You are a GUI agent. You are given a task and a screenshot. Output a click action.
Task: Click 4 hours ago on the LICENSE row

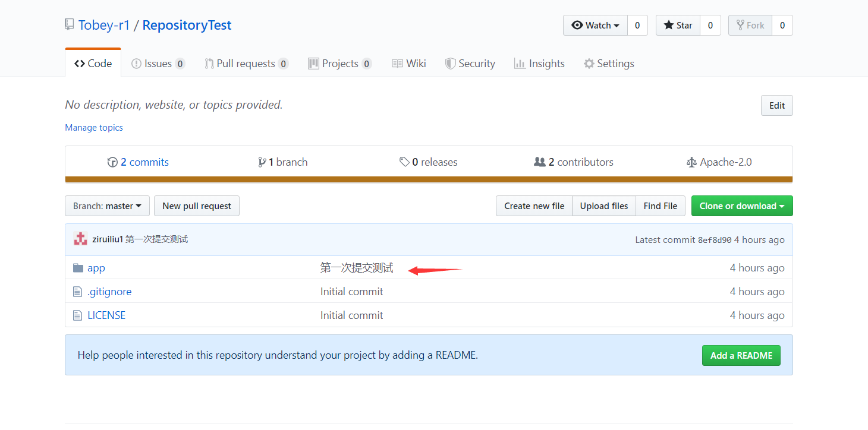[757, 315]
